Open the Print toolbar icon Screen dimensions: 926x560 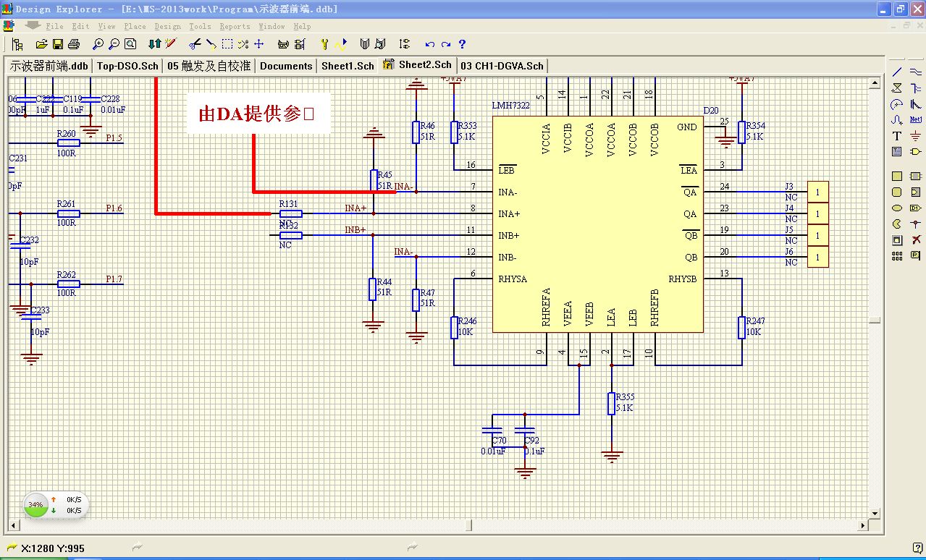tap(73, 44)
